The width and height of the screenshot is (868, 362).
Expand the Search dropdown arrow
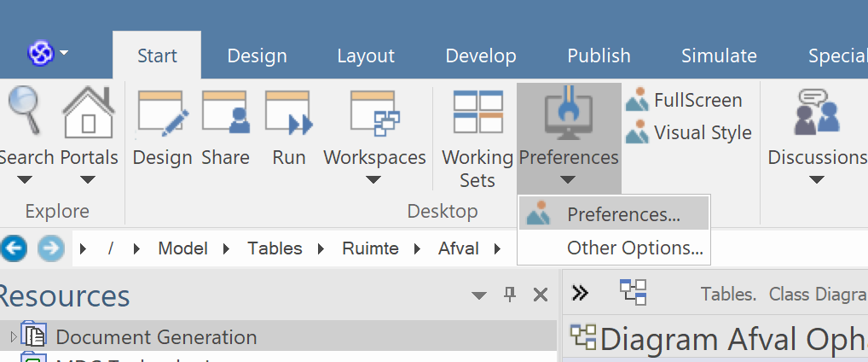25,179
